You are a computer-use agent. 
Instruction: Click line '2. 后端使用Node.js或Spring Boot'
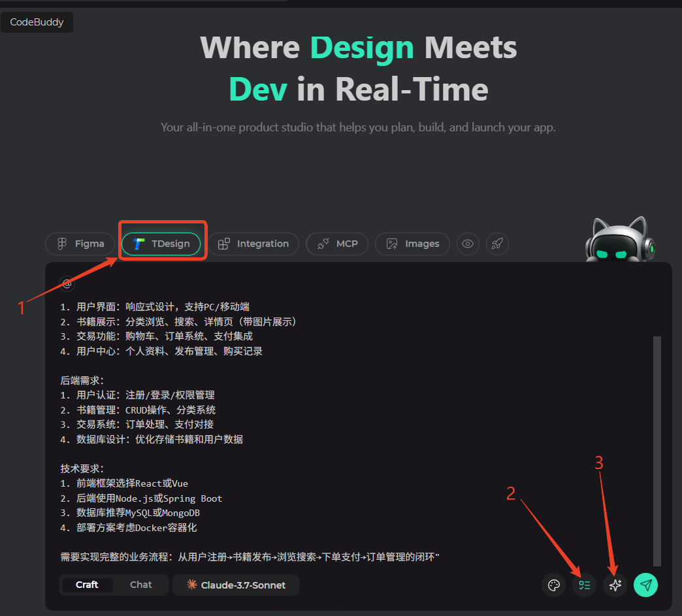point(141,498)
